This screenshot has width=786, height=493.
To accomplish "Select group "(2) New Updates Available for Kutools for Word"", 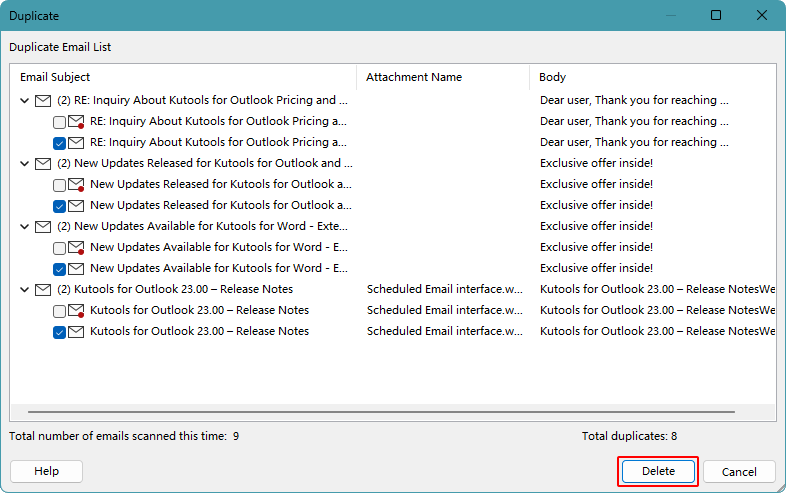I will coord(203,226).
